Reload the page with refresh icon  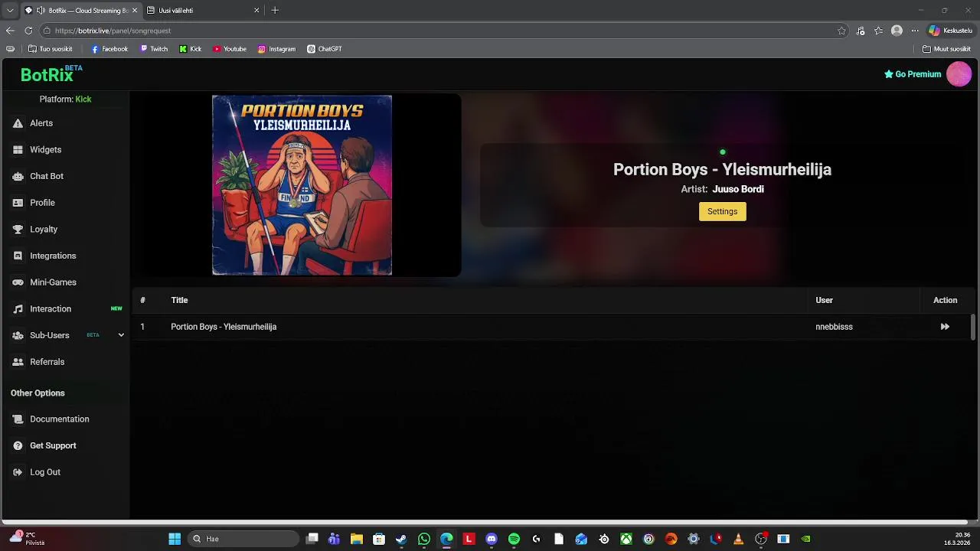[x=28, y=31]
